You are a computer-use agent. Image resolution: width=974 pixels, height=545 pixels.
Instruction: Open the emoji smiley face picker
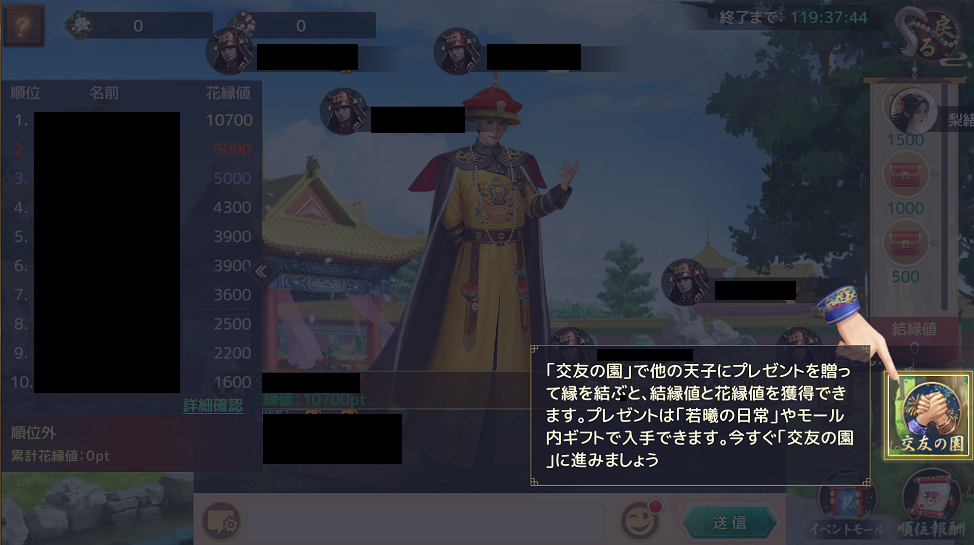tap(640, 521)
